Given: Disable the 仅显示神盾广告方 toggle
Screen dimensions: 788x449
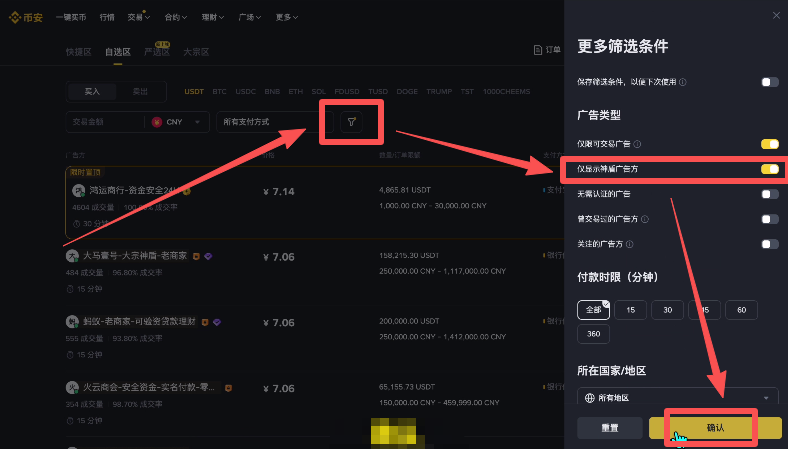Looking at the screenshot, I should pos(769,169).
